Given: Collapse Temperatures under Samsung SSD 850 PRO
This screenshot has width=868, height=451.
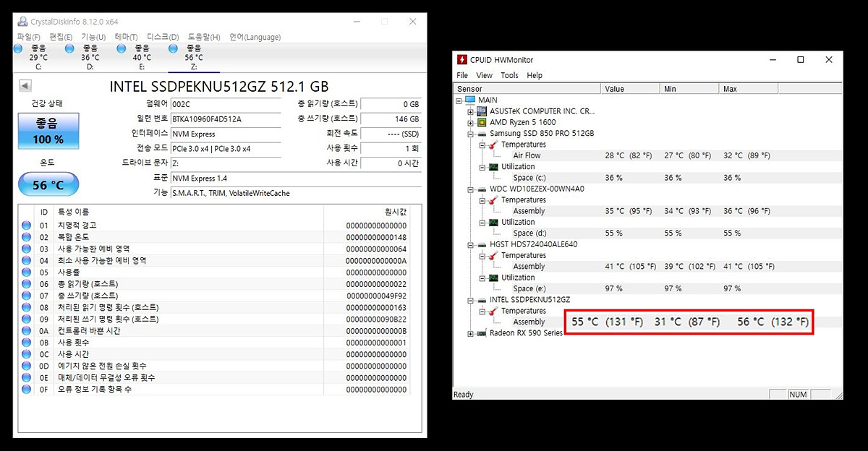Looking at the screenshot, I should click(482, 145).
